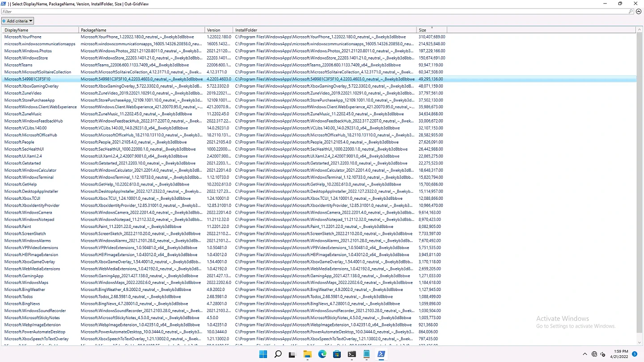Select the Microsoft.ScreenSketch row
Viewport: 644px width, 362px height.
point(319,233)
